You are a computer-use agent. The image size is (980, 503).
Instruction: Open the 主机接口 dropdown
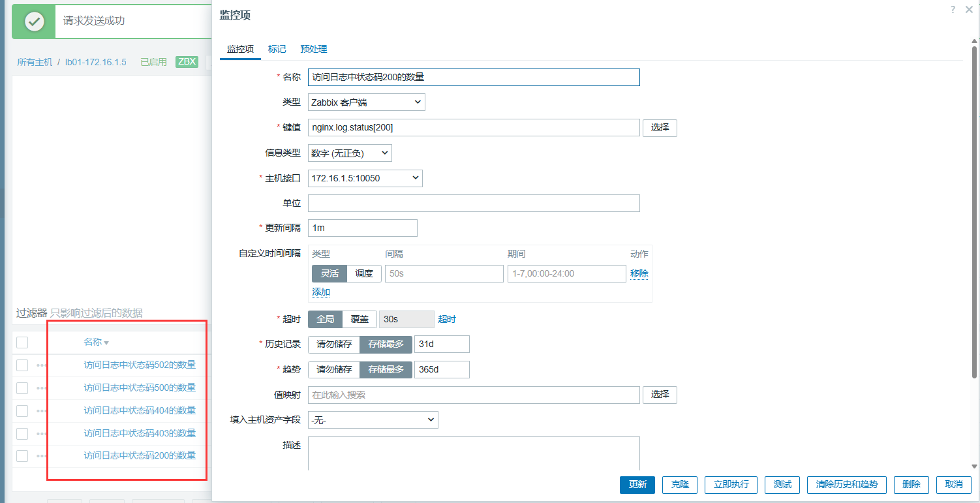click(365, 178)
